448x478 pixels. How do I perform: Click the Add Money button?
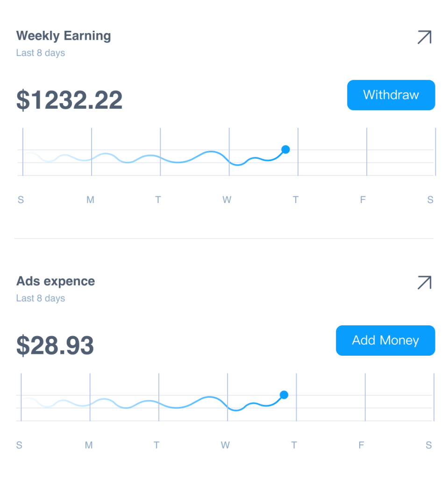[x=385, y=340]
